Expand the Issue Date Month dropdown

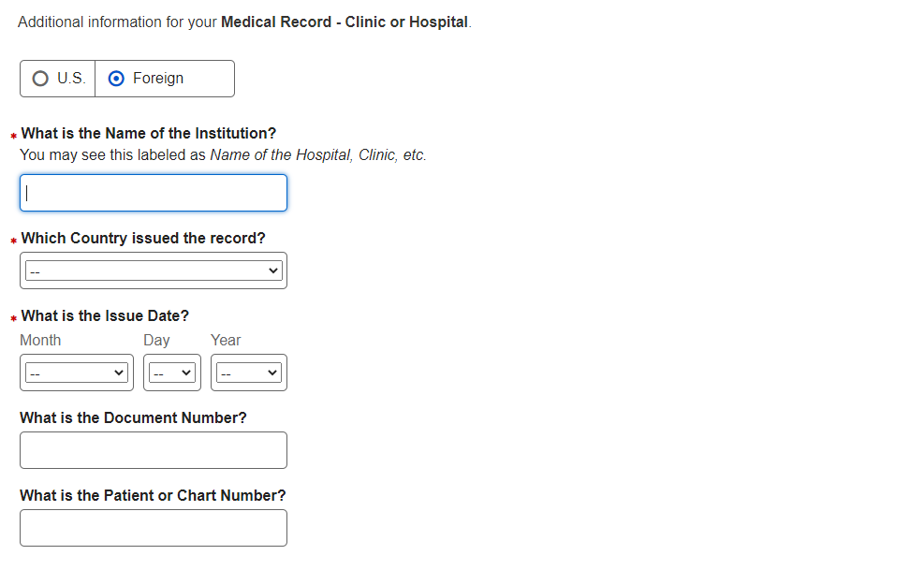tap(77, 373)
